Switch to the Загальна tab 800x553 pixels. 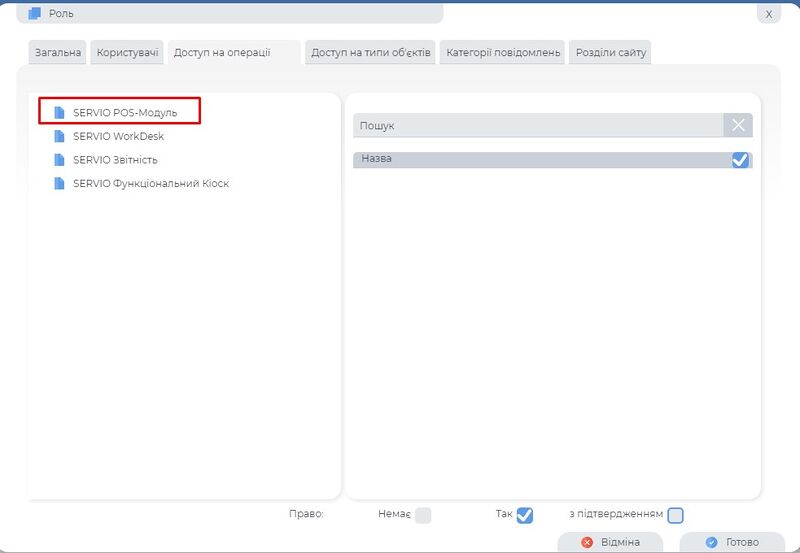[56, 52]
